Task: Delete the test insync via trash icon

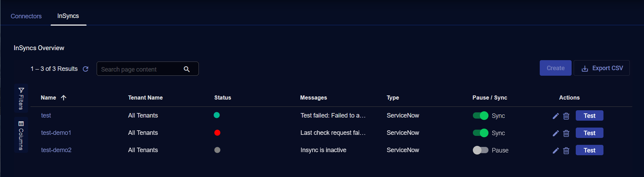Action: [566, 116]
